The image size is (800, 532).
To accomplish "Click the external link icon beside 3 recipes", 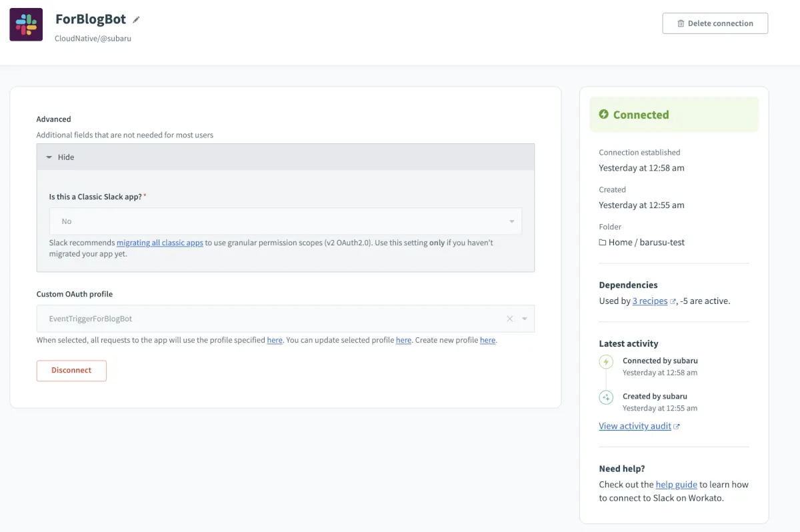I will (x=673, y=301).
